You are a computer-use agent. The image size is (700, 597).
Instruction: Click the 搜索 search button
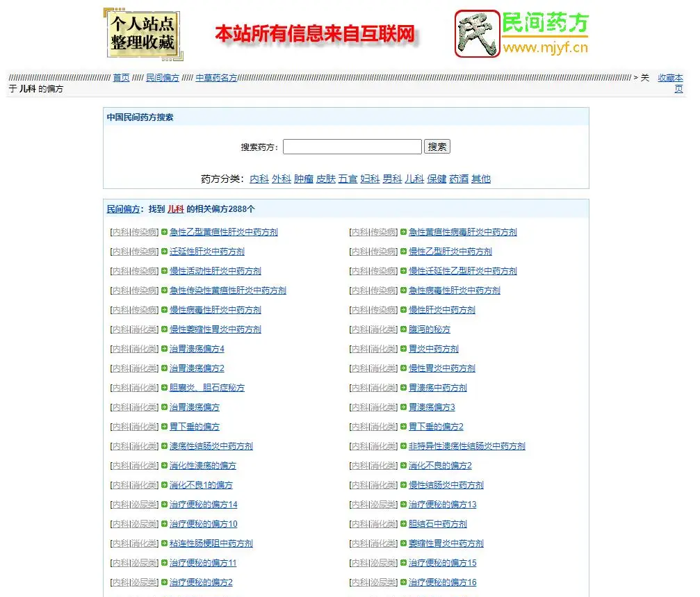(x=437, y=146)
